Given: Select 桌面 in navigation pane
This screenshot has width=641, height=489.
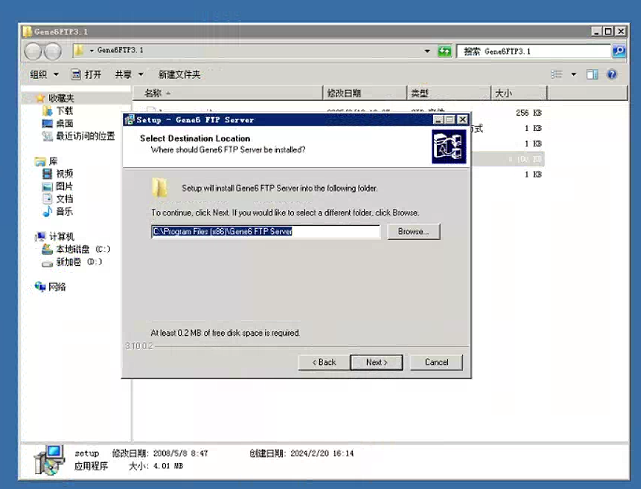Looking at the screenshot, I should pos(63,123).
